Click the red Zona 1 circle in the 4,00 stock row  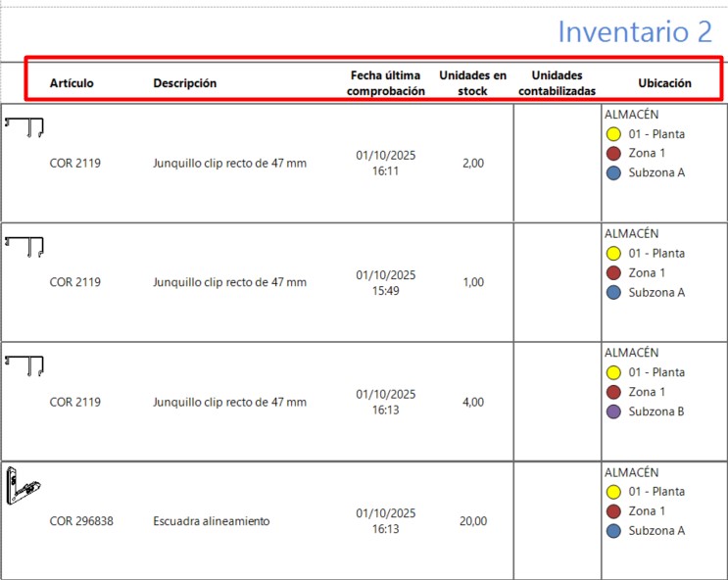click(x=613, y=393)
